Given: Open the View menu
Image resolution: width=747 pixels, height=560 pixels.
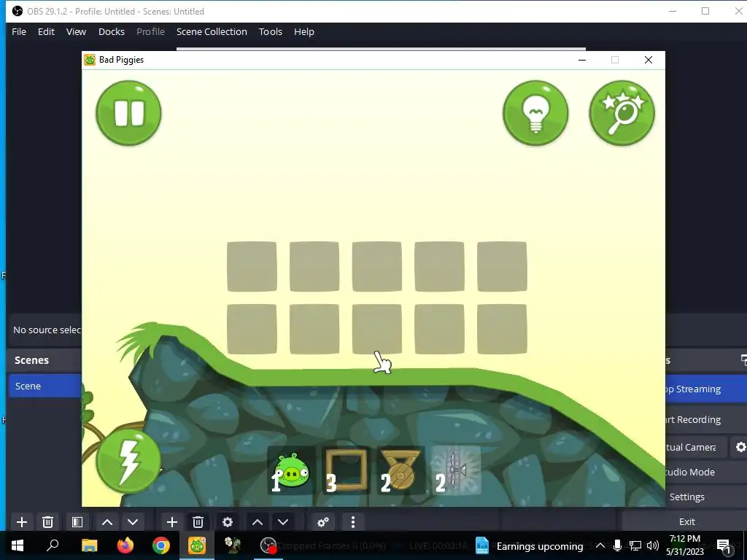Looking at the screenshot, I should (x=76, y=31).
